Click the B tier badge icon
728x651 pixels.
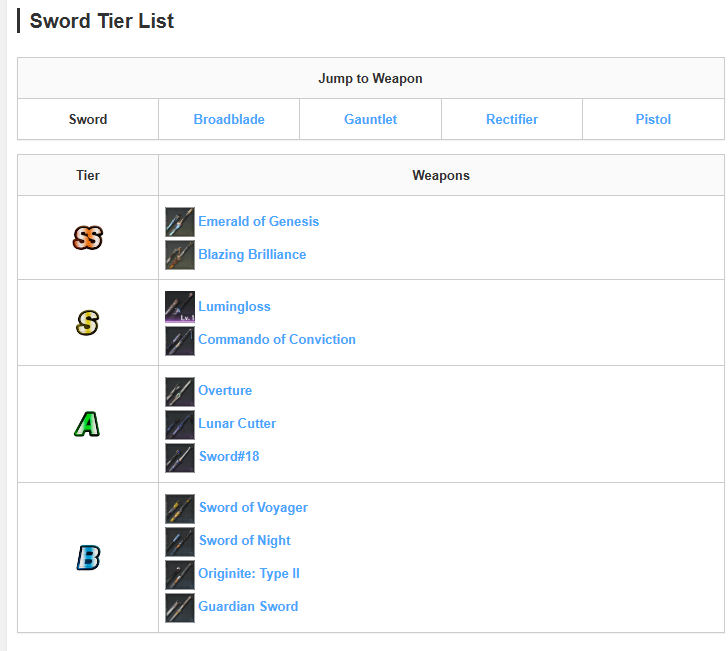pos(88,558)
